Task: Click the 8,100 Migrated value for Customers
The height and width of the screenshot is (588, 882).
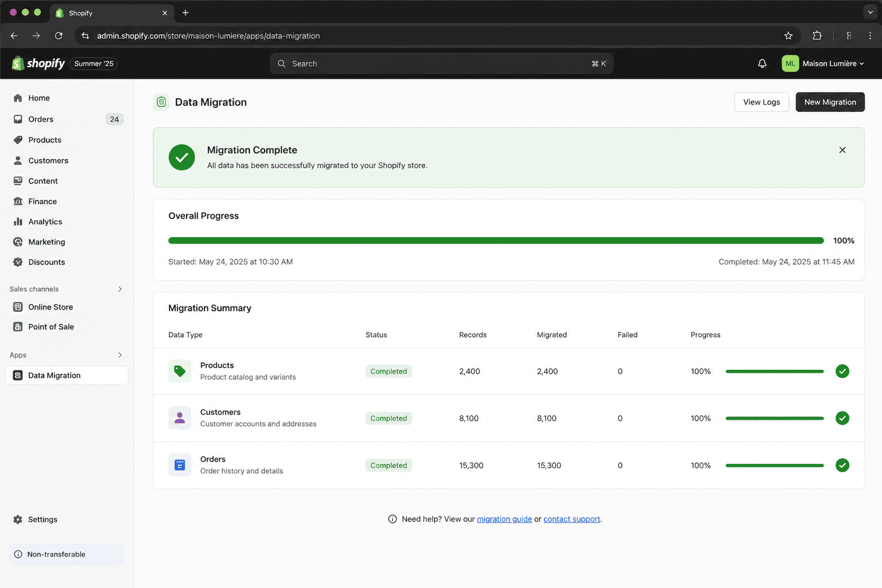Action: 547,419
